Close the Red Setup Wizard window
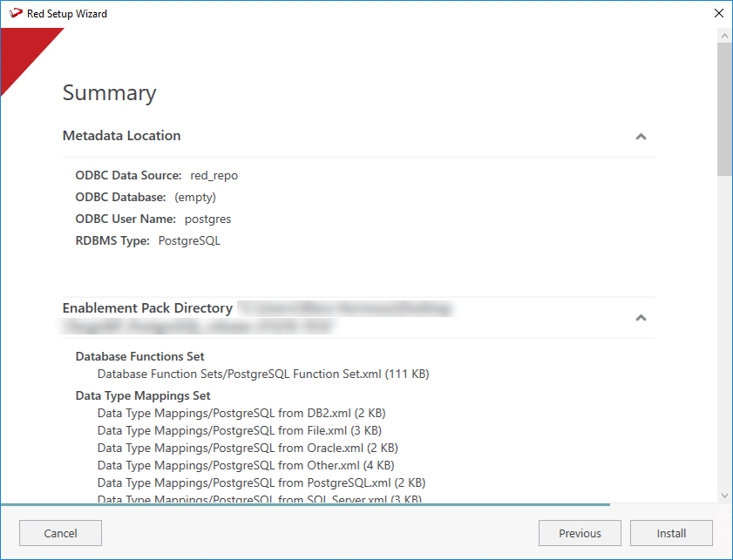Screen dimensions: 733x560 pyautogui.click(x=718, y=14)
